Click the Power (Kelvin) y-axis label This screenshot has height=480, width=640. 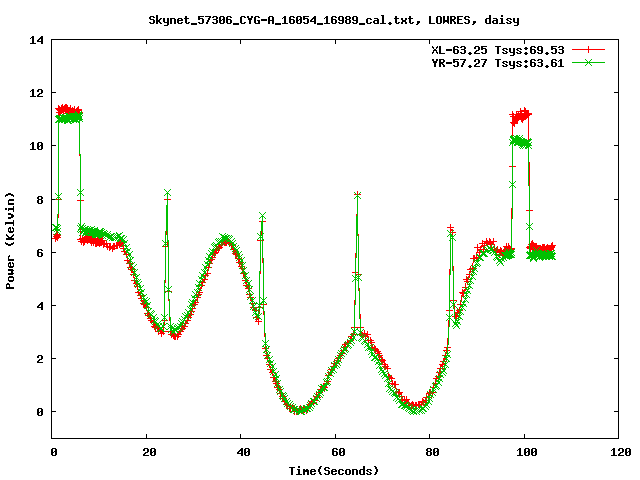10,241
